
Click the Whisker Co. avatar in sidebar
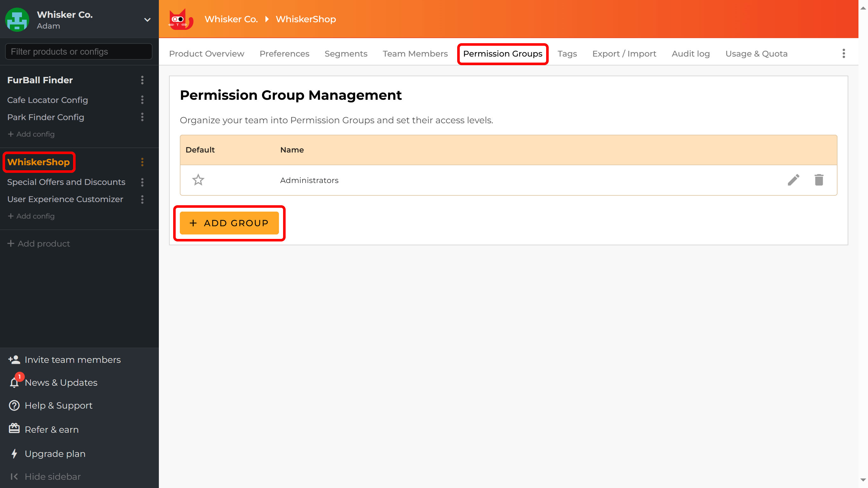[17, 20]
